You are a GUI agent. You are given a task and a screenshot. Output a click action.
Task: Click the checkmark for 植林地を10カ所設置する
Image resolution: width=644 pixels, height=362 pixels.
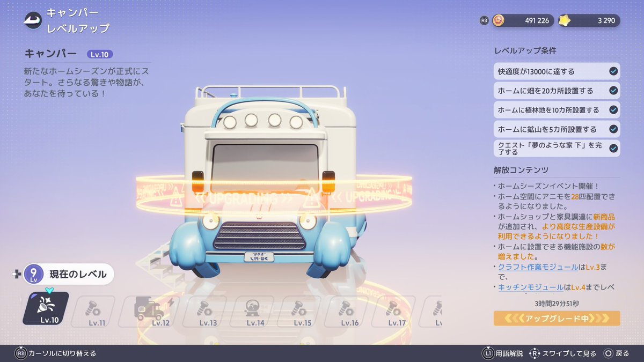(x=613, y=110)
